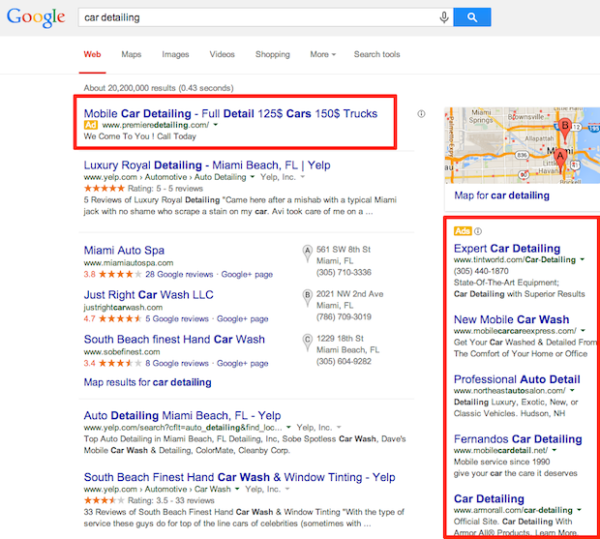Open the Miami Auto Spa result
Image resolution: width=600 pixels, height=539 pixels.
tap(124, 250)
